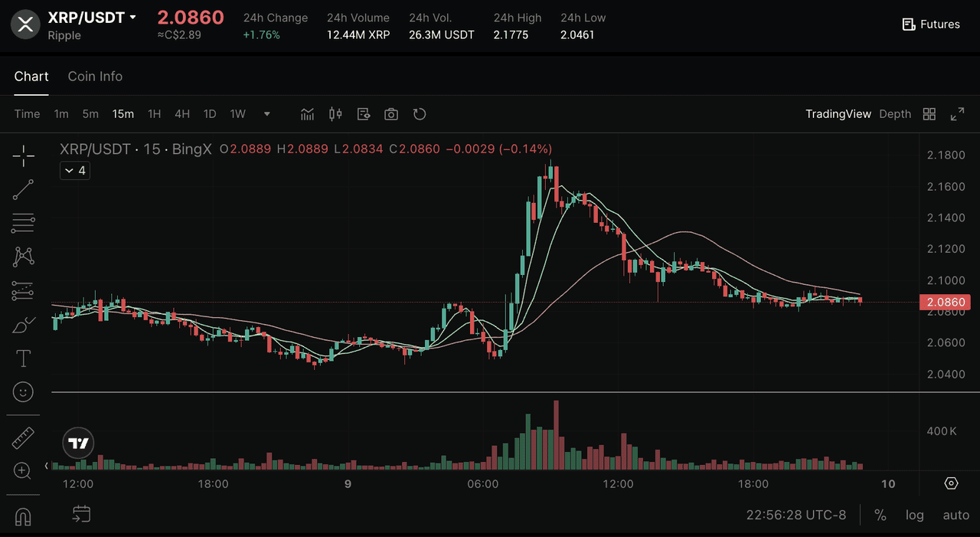Screen dimensions: 980x537
Task: Open the measure ruler tool
Action: coord(23,437)
